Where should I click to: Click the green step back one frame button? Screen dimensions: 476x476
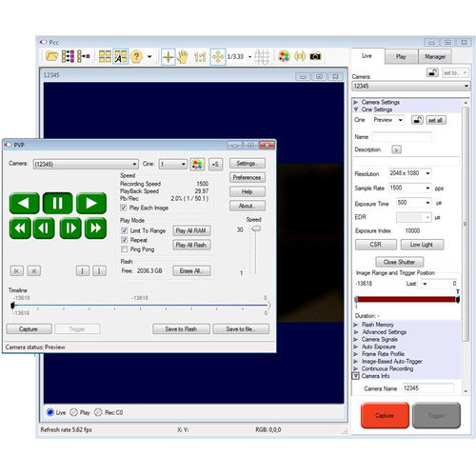pos(44,228)
